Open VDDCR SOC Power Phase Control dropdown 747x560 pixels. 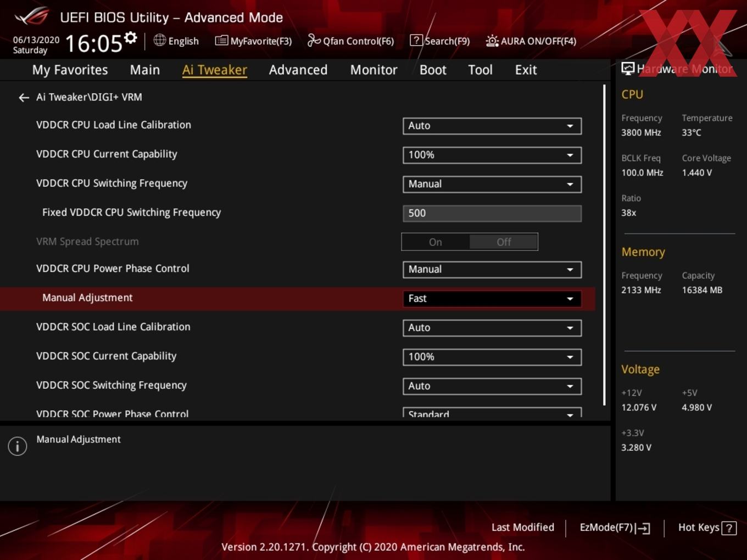coord(492,413)
